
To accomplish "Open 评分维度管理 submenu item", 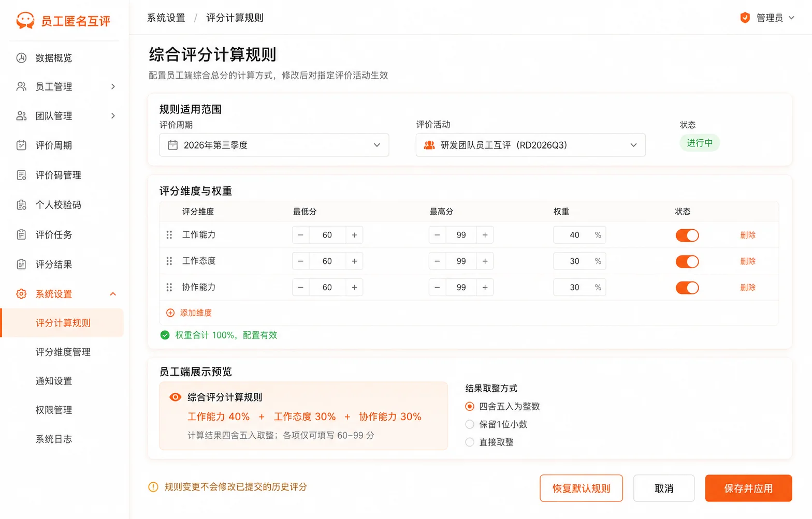I will coord(63,352).
